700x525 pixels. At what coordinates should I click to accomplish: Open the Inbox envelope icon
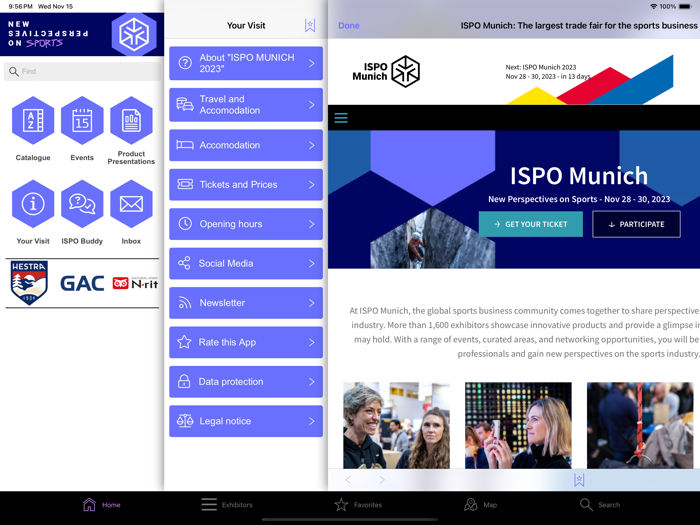[x=131, y=204]
